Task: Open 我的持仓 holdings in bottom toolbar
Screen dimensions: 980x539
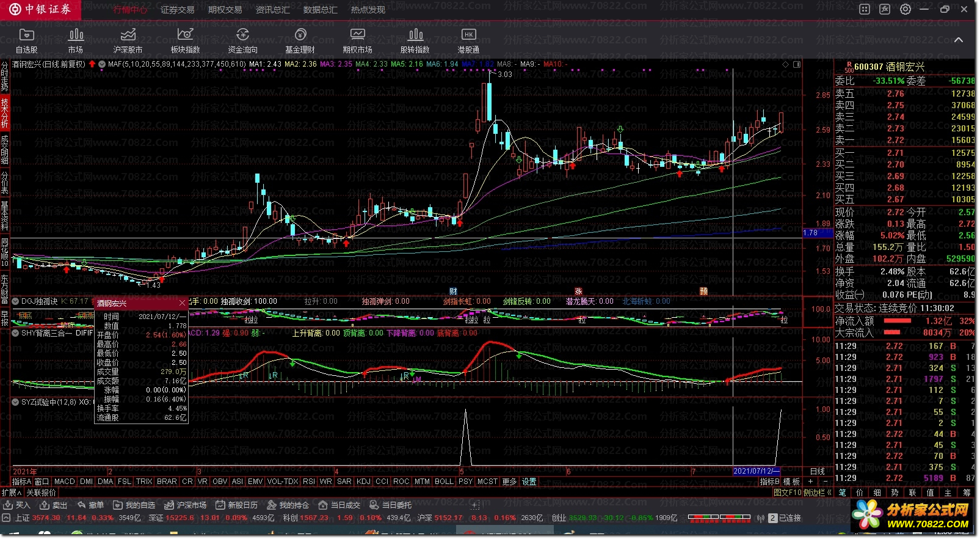Action: point(288,505)
